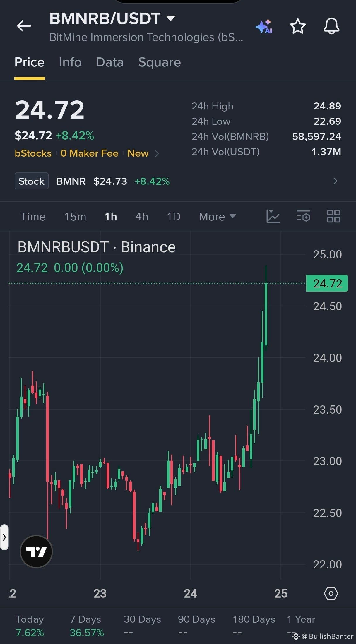The image size is (356, 644).
Task: Tap the 180 Days performance entry
Action: point(254,626)
